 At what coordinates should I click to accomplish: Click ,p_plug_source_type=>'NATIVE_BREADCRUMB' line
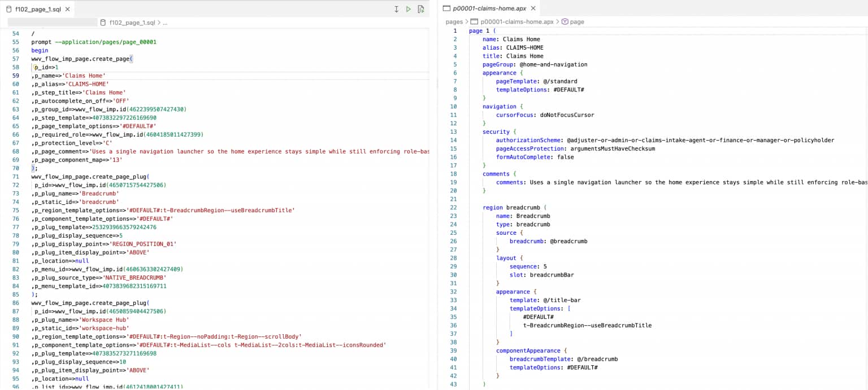(x=99, y=278)
